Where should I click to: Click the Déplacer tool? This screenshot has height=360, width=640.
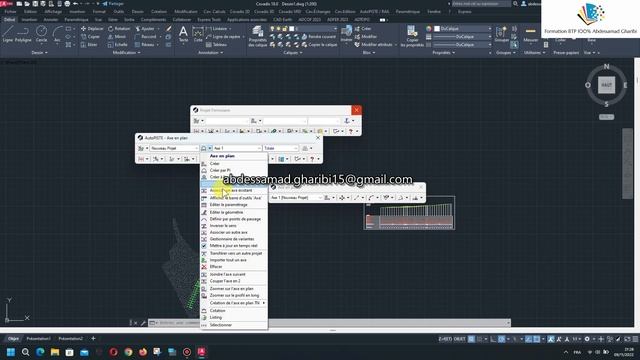[92, 29]
